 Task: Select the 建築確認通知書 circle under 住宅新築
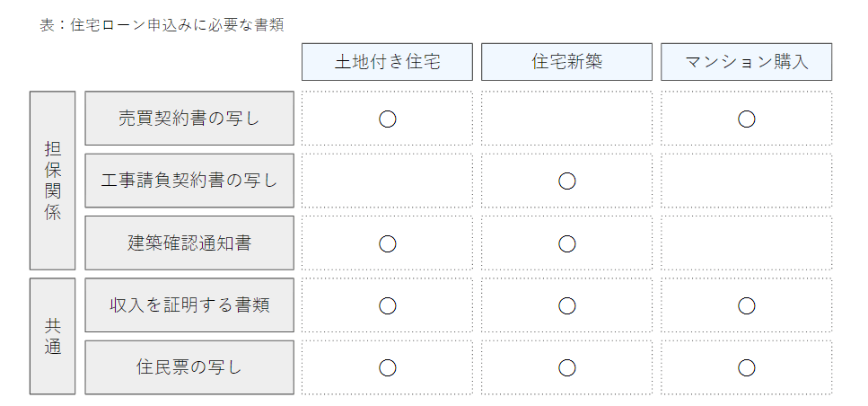[566, 243]
